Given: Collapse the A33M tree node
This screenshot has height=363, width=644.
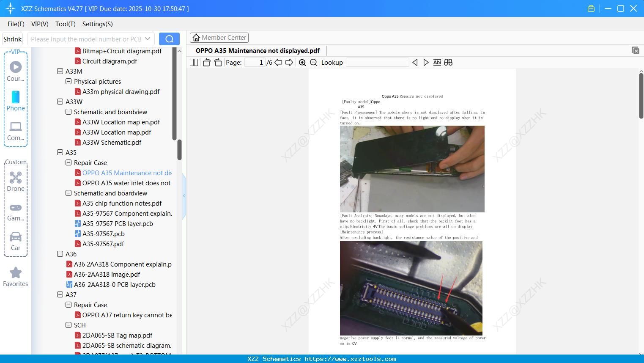Looking at the screenshot, I should click(60, 71).
